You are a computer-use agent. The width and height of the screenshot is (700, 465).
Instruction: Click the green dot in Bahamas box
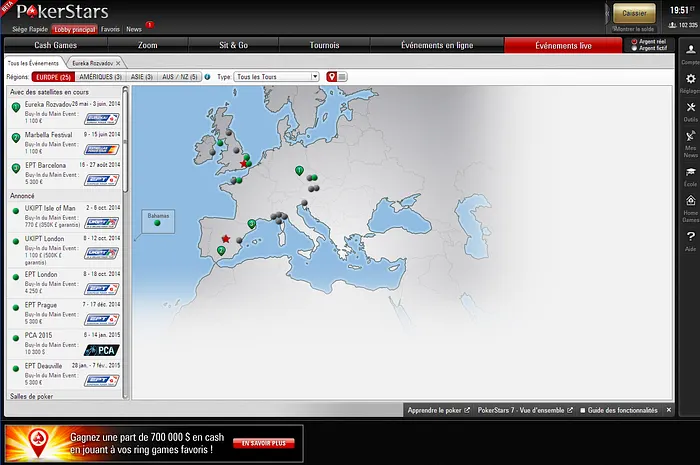coord(157,223)
